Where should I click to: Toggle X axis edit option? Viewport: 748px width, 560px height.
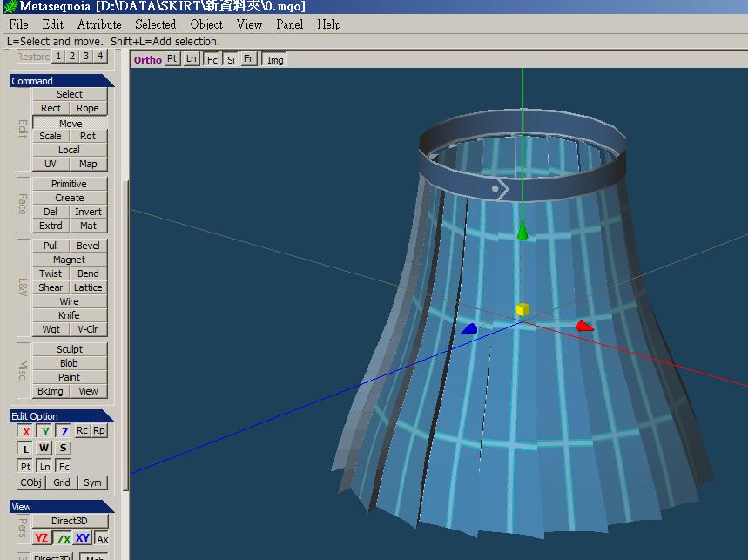pos(25,431)
